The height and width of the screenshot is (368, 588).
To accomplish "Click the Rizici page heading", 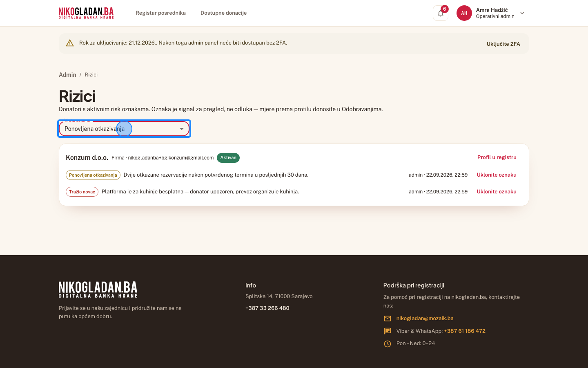I will [77, 96].
